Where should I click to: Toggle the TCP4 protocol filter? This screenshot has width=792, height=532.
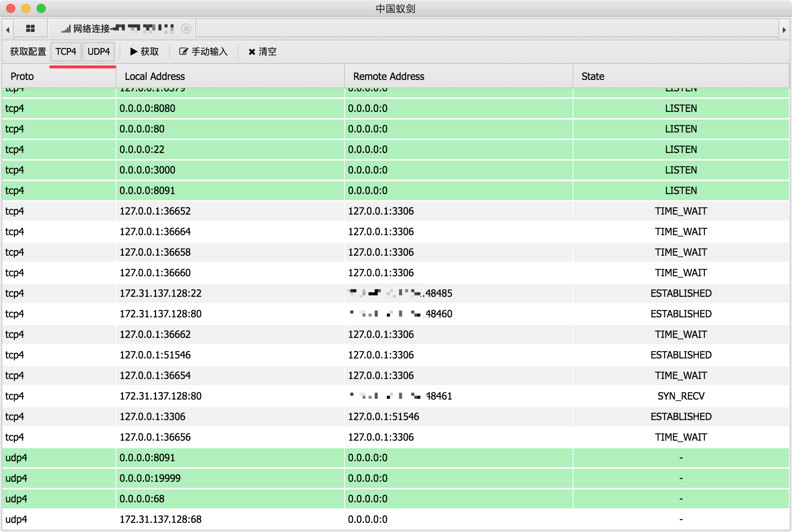(x=65, y=51)
